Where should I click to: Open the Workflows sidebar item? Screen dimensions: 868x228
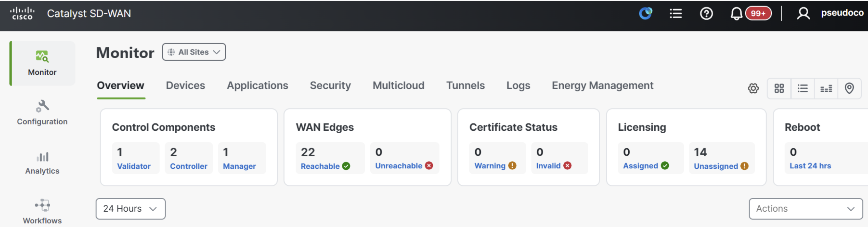42,212
